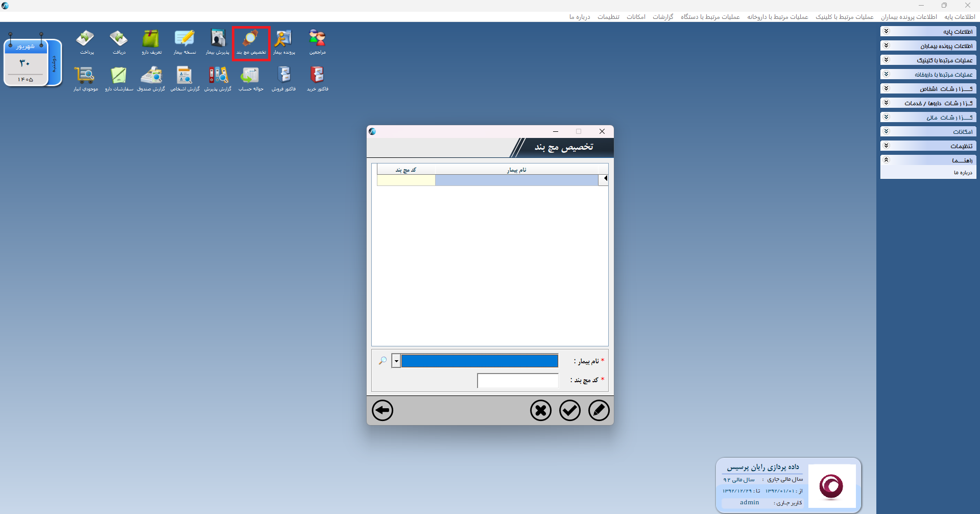Expand the اطلاعات پایه sidebar panel
The height and width of the screenshot is (514, 980).
pos(928,32)
